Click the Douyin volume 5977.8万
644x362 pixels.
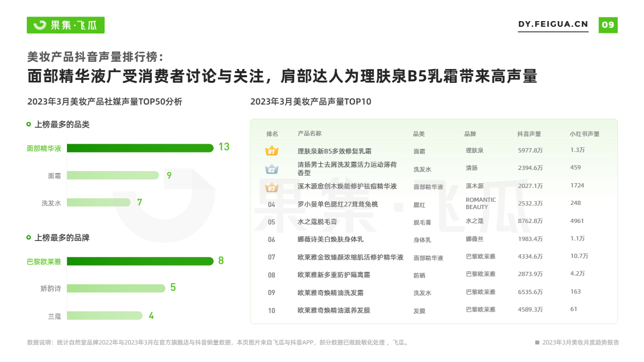click(530, 150)
